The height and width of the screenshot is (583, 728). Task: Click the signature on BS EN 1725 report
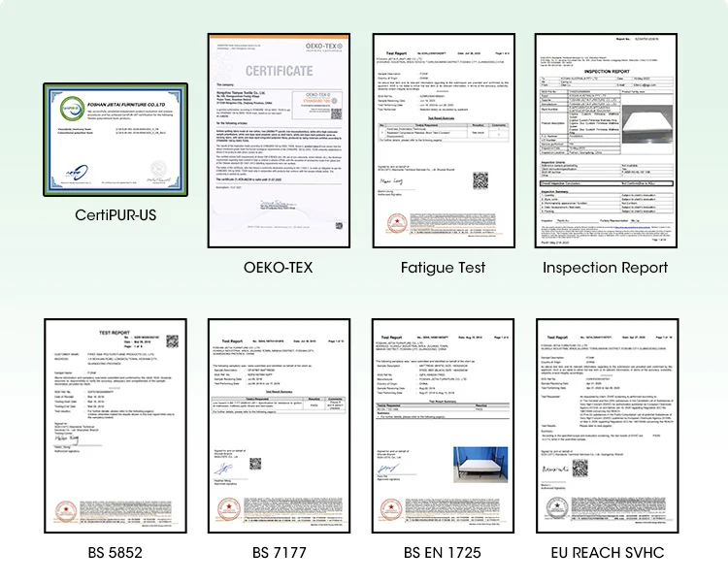(x=388, y=470)
